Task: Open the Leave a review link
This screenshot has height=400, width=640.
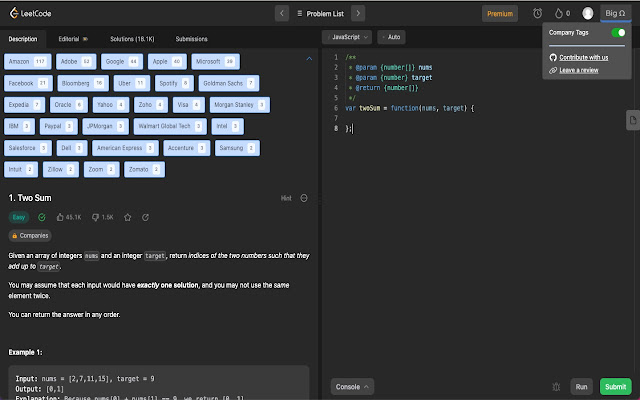Action: point(578,70)
